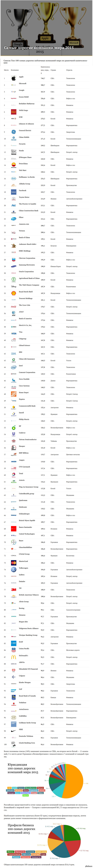This screenshot has height=868, width=93.
Task: Click the Visa logo in row 39
Action: [x=13, y=333]
